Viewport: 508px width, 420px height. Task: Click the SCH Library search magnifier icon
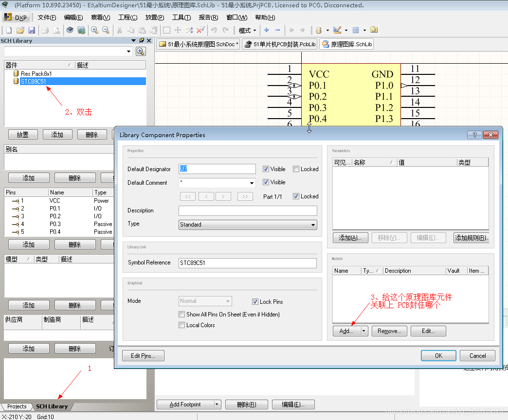[140, 52]
